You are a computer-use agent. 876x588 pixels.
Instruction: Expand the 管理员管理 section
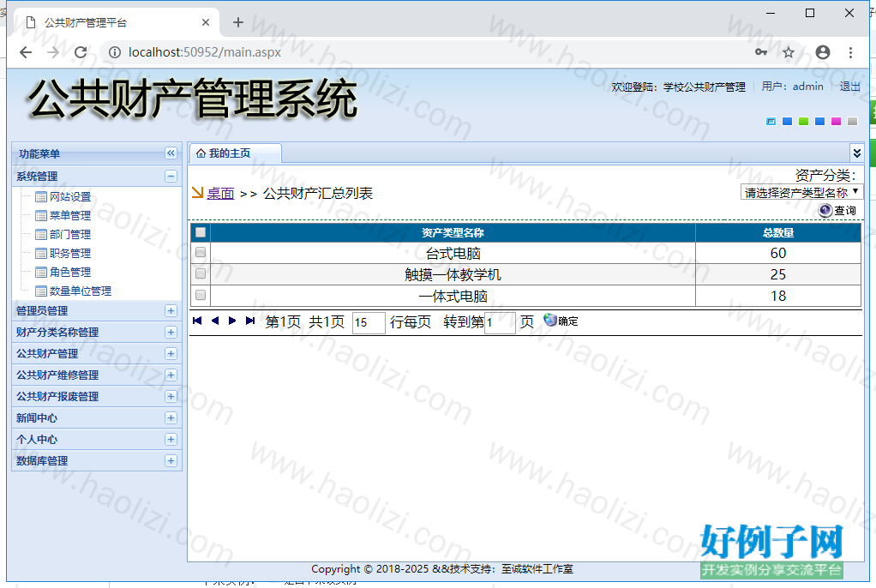tap(171, 311)
